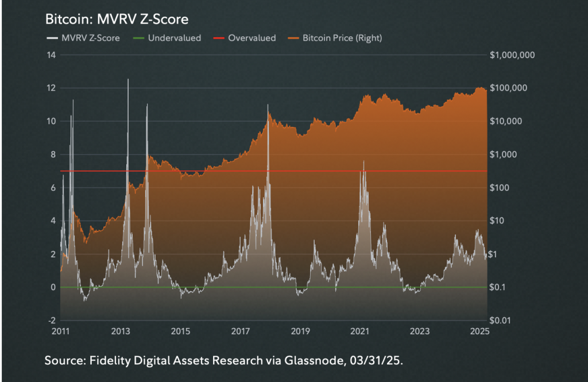Screen dimensions: 588x382
Task: Select the 2013 label on the x-axis
Action: coord(120,331)
